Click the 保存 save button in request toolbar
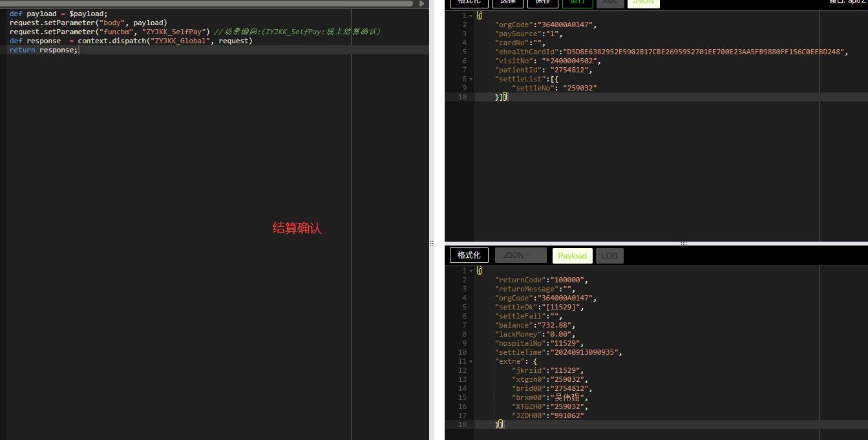Viewport: 868px width, 440px height. [542, 2]
